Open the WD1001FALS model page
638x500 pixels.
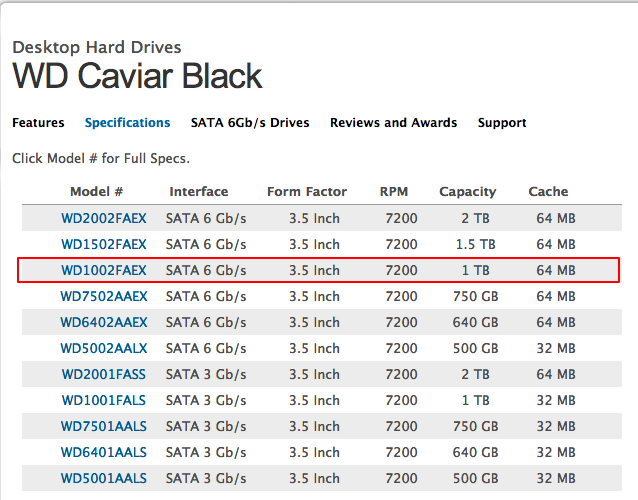pyautogui.click(x=104, y=401)
